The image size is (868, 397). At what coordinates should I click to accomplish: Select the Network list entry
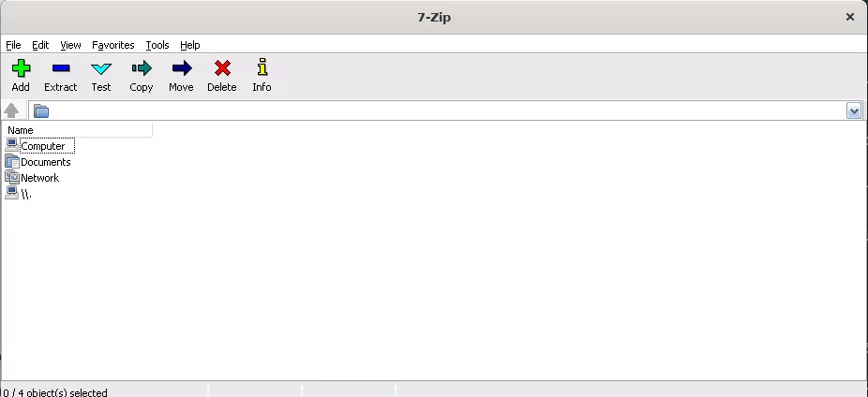click(x=40, y=178)
